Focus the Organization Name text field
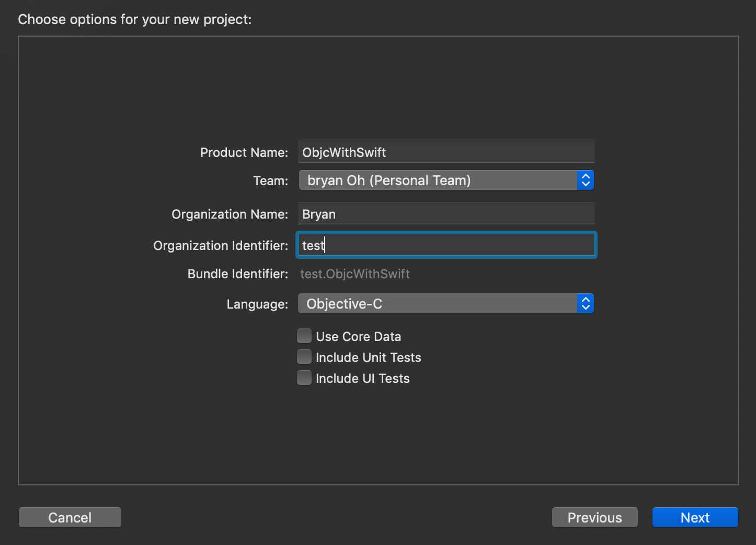756x545 pixels. (446, 214)
